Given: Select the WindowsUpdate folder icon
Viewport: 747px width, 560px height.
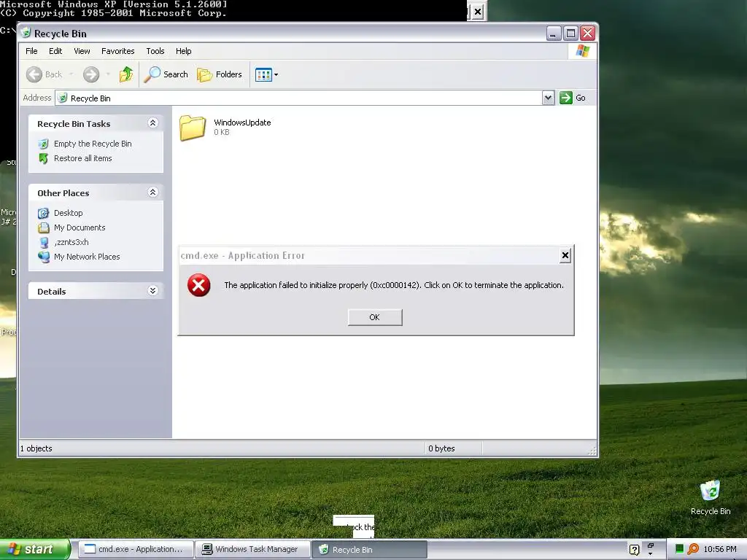Looking at the screenshot, I should click(193, 128).
